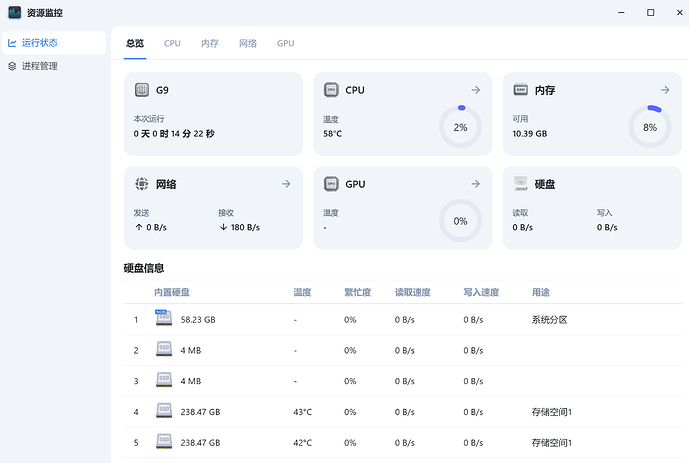Click the G9 device icon
The image size is (689, 463).
click(x=142, y=90)
